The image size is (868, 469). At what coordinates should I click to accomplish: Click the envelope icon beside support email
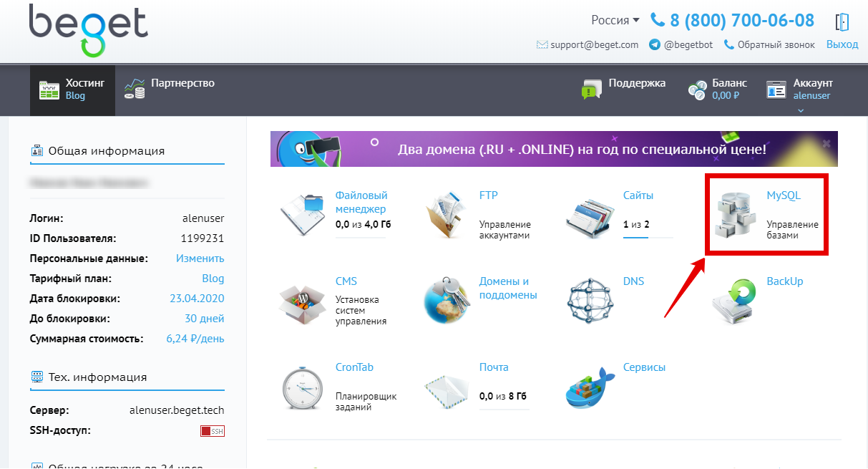pyautogui.click(x=542, y=44)
